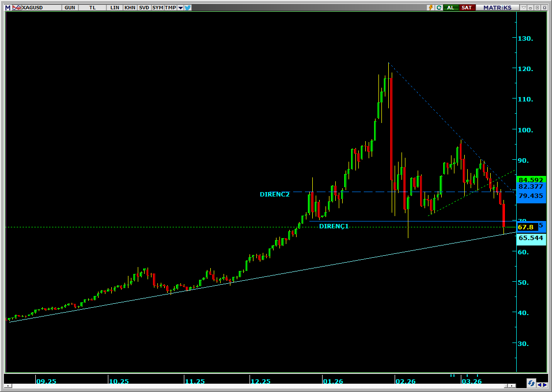Click the 02.26 date axis label
552x392 pixels.
[405, 381]
